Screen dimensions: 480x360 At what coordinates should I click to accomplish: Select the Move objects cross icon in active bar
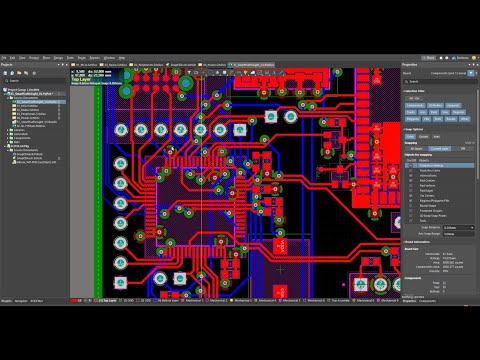click(203, 72)
